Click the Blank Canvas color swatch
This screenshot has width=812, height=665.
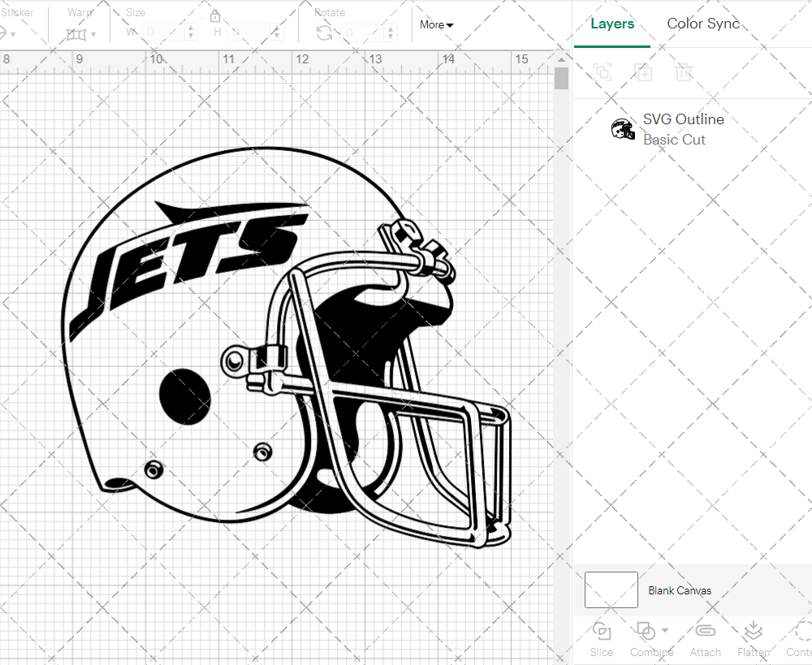coord(611,590)
